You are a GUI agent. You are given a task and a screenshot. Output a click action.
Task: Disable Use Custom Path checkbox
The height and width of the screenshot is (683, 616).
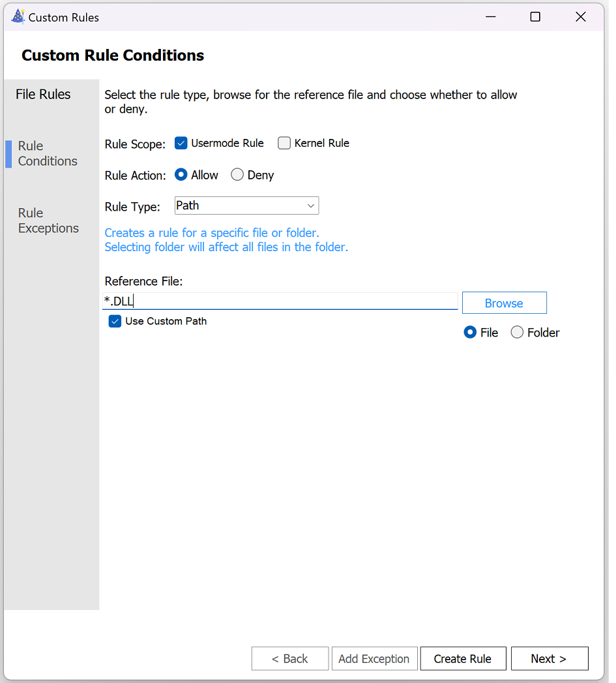(115, 321)
